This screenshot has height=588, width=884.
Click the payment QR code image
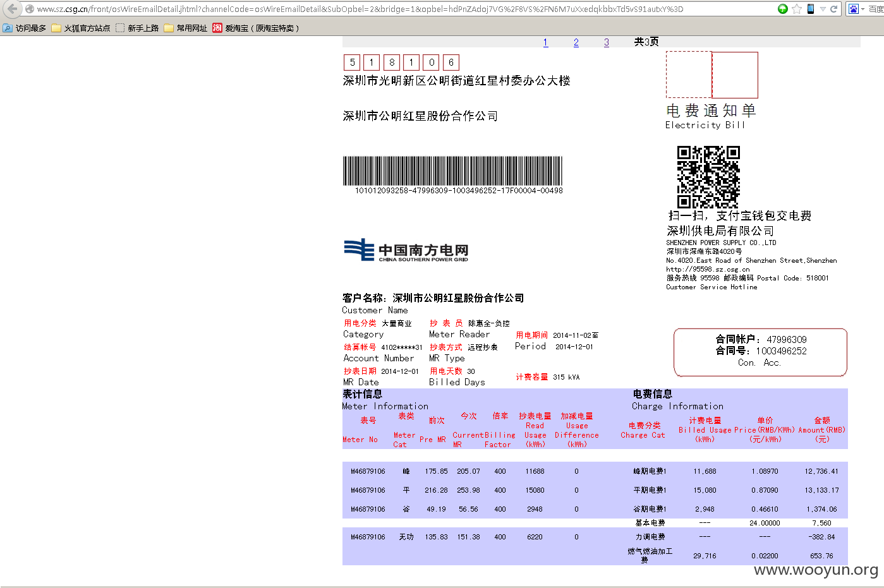pyautogui.click(x=708, y=177)
